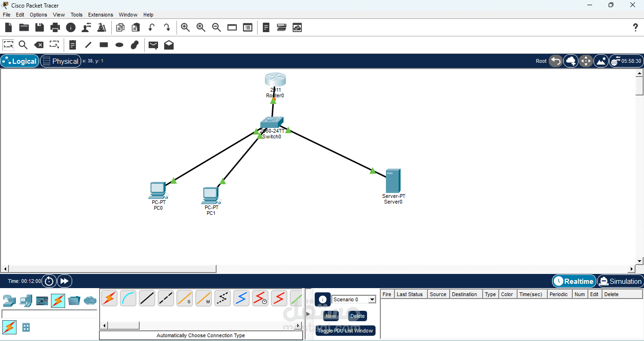Set tiled background with the mountain icon
The width and height of the screenshot is (644, 341).
pos(601,61)
